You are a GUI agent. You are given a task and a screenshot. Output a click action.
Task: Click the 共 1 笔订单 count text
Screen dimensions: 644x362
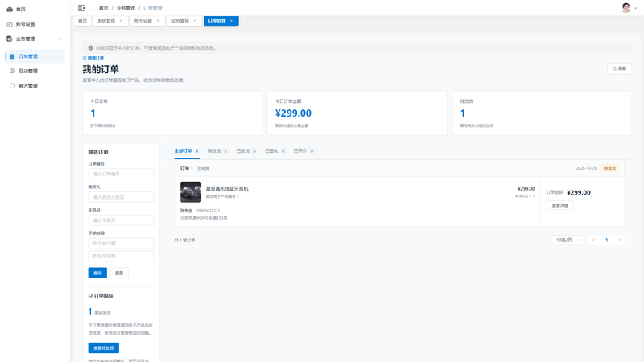tap(185, 240)
